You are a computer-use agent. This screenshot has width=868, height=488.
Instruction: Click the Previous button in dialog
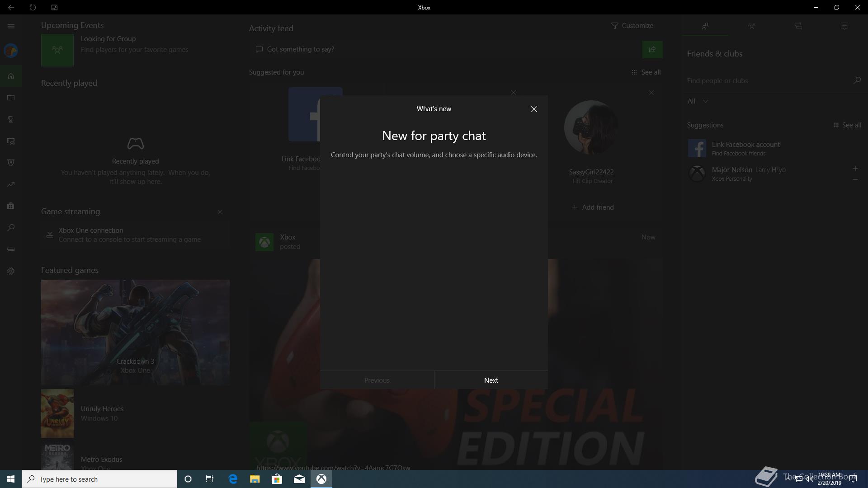click(x=377, y=380)
